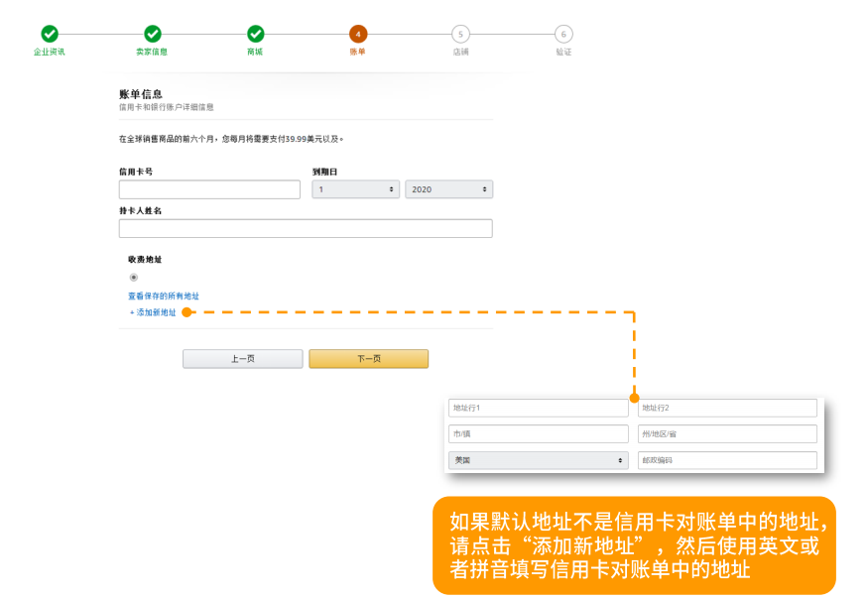The width and height of the screenshot is (868, 599).
Task: Focus the 州/地区/省 field
Action: (727, 434)
